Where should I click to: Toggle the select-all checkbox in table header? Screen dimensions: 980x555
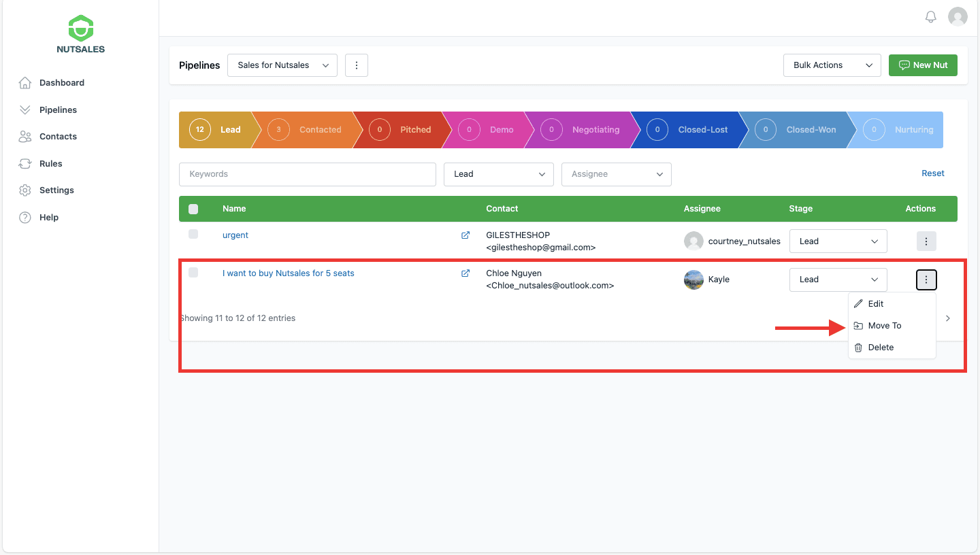(193, 209)
